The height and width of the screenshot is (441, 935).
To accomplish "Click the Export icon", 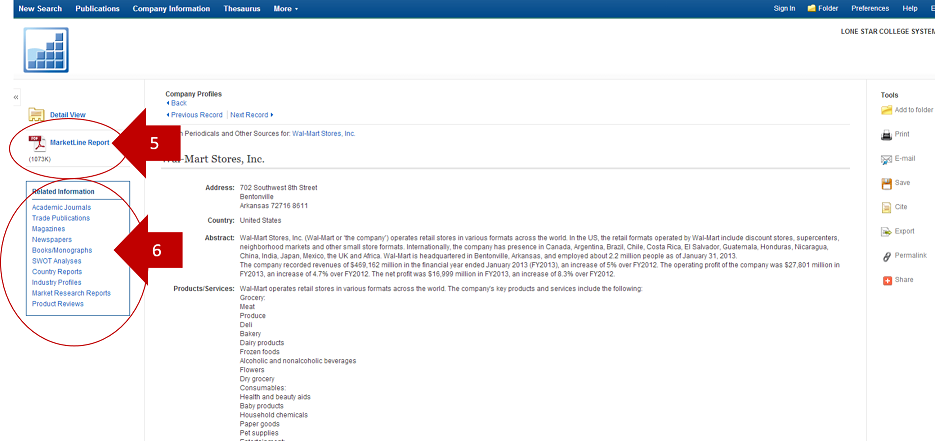I will click(886, 231).
